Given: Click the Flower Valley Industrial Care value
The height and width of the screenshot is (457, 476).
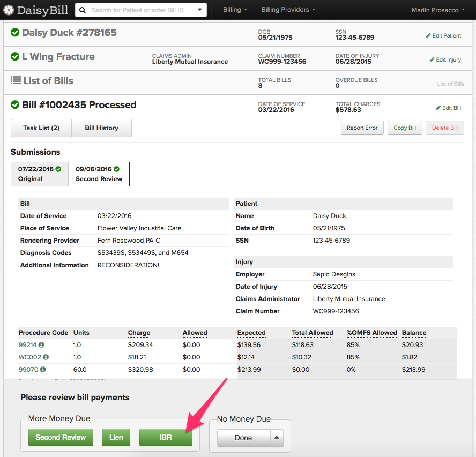Looking at the screenshot, I should tap(139, 228).
